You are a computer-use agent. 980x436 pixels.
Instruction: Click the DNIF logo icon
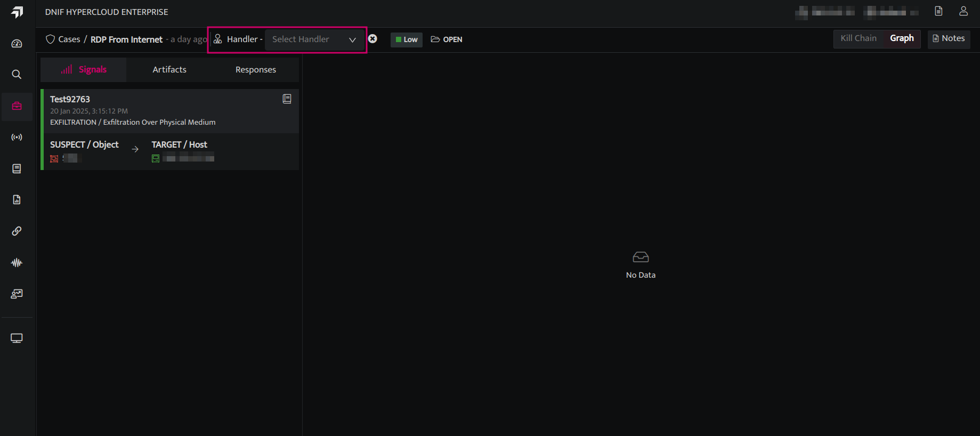(17, 12)
